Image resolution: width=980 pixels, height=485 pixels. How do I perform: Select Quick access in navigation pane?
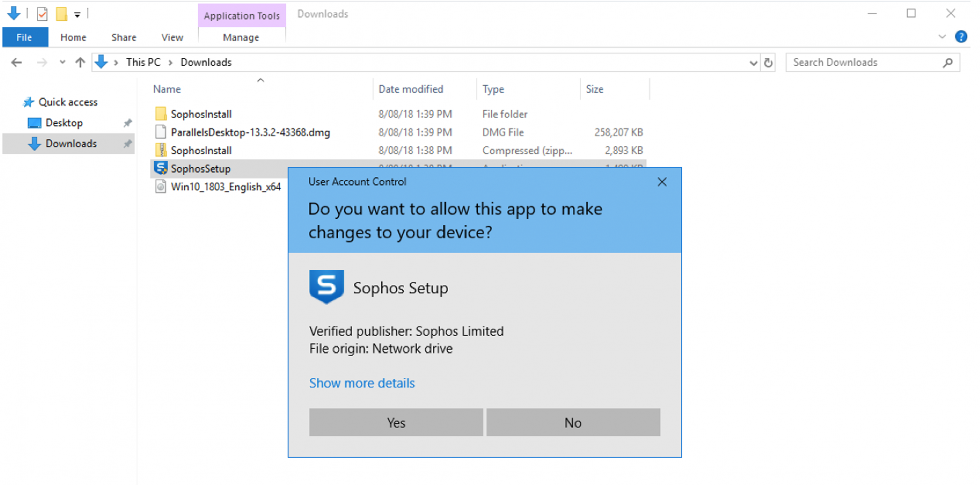[68, 102]
